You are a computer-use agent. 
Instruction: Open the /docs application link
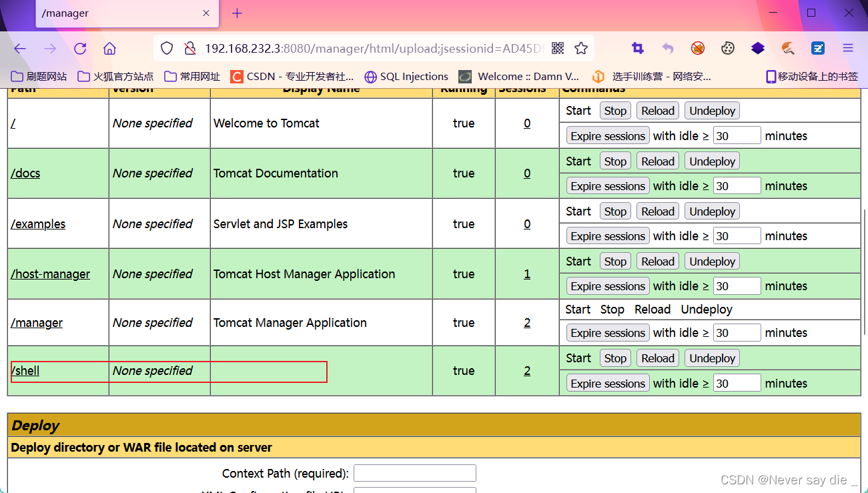[x=25, y=173]
